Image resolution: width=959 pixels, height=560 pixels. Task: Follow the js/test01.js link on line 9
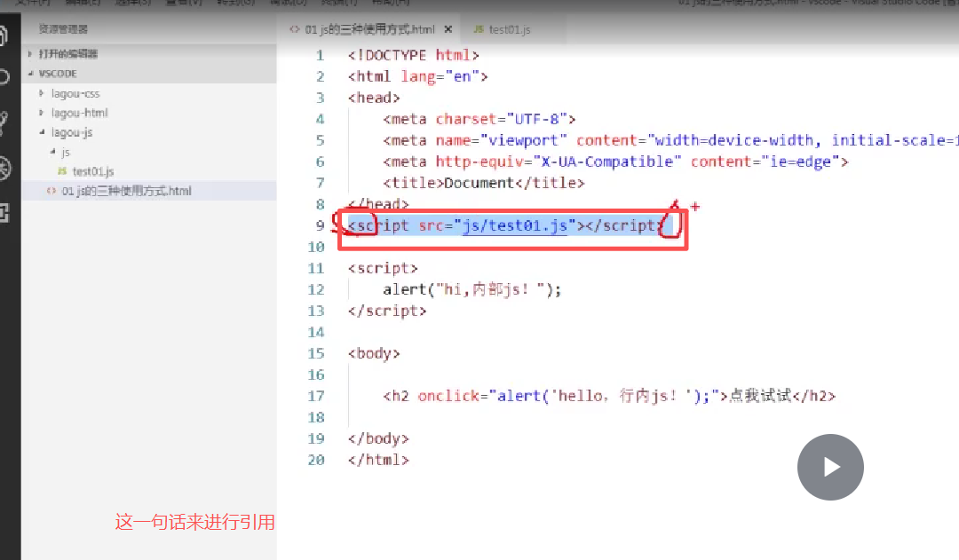514,225
